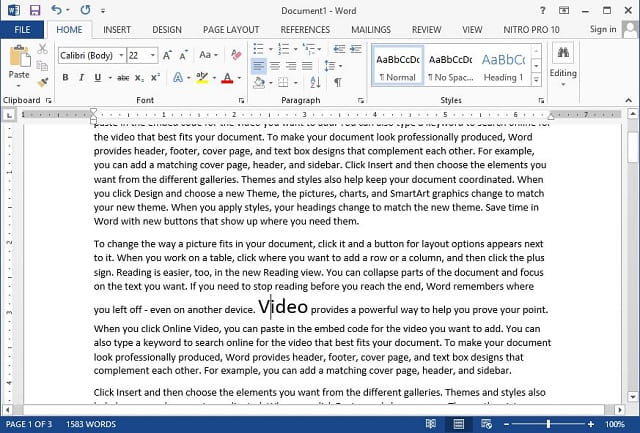Toggle Subscript formatting
This screenshot has width=640, height=433.
click(140, 78)
